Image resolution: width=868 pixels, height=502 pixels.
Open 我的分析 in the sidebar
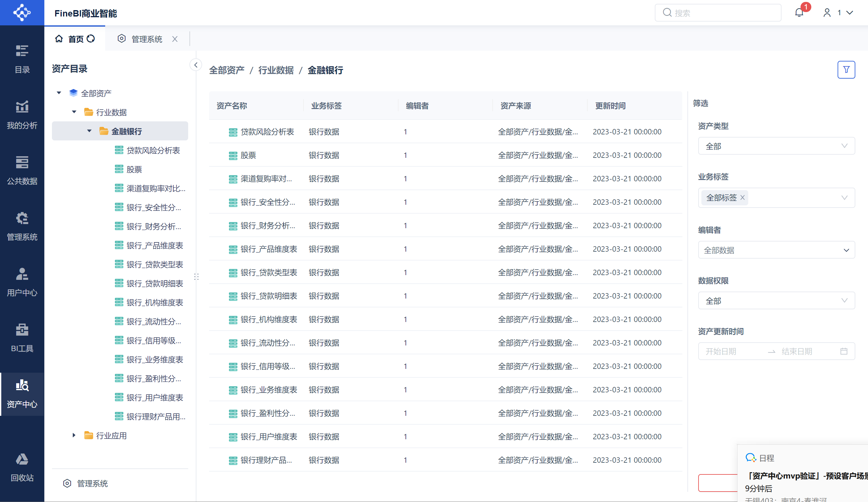pos(22,115)
